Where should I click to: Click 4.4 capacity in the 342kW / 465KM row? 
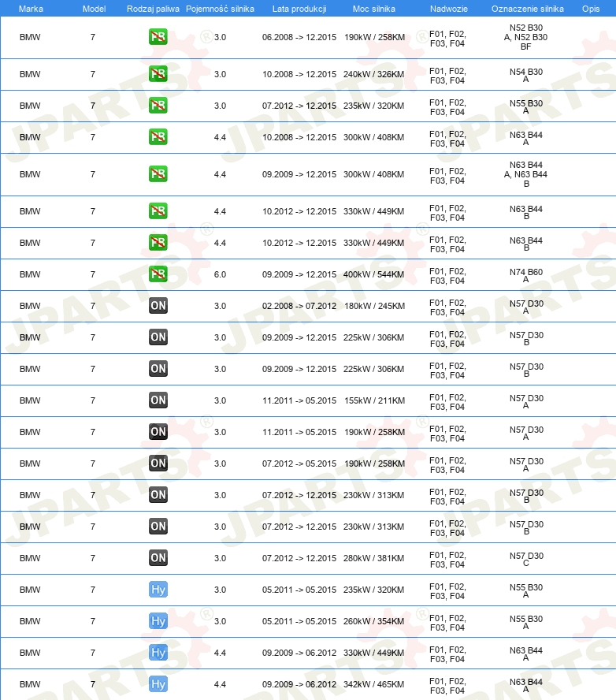pos(220,684)
